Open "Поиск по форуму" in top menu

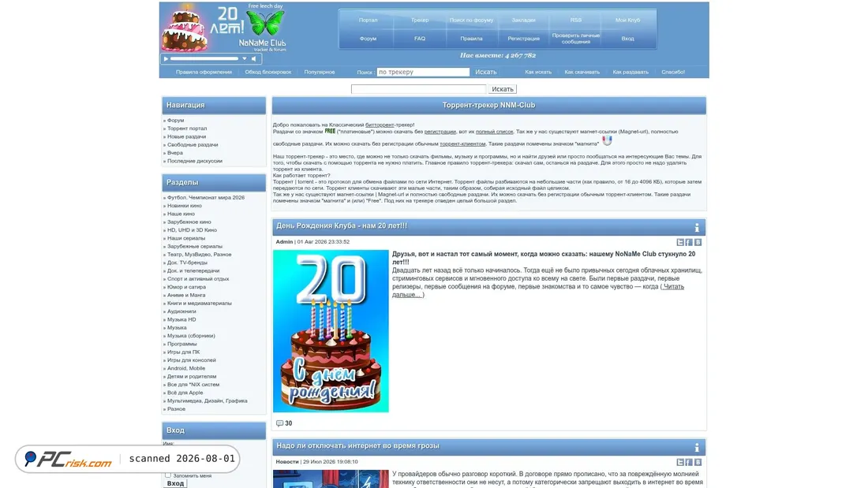coord(471,20)
